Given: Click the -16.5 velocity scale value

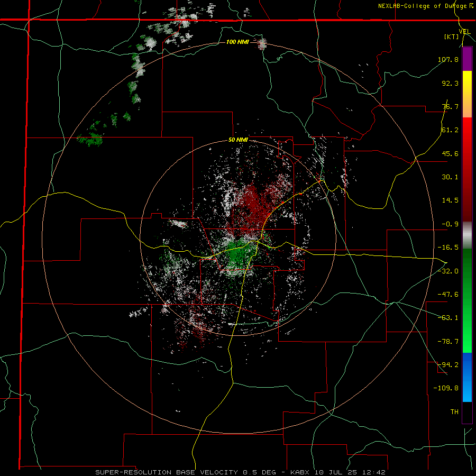Looking at the screenshot, I should [x=448, y=248].
